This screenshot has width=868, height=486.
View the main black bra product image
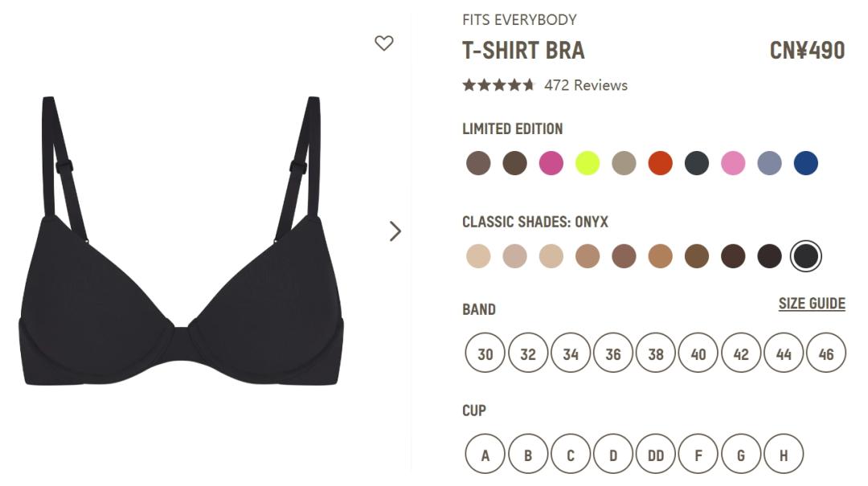182,241
